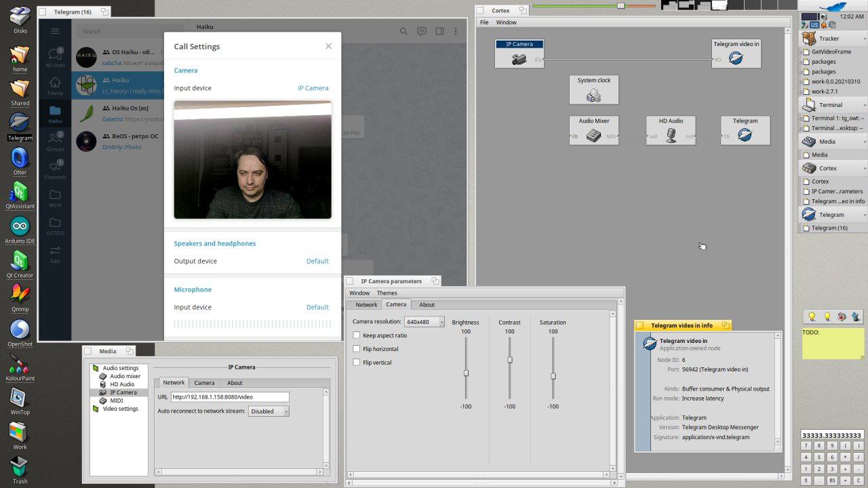
Task: Select the Channels folder in Telegram sidebar
Action: click(55, 169)
